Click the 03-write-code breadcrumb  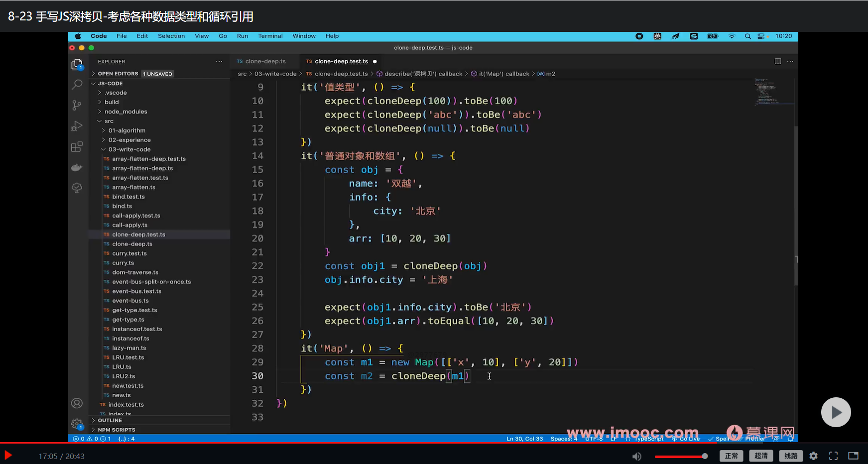pos(275,74)
